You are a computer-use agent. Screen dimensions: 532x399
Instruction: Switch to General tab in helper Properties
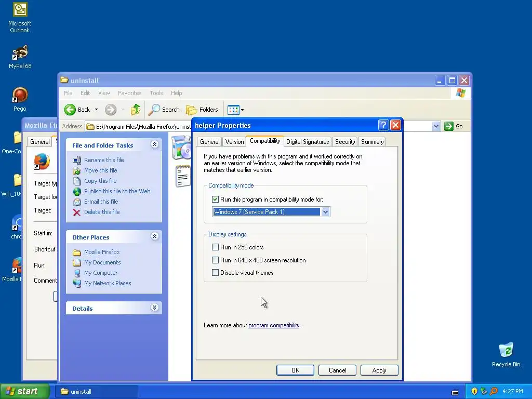210,141
